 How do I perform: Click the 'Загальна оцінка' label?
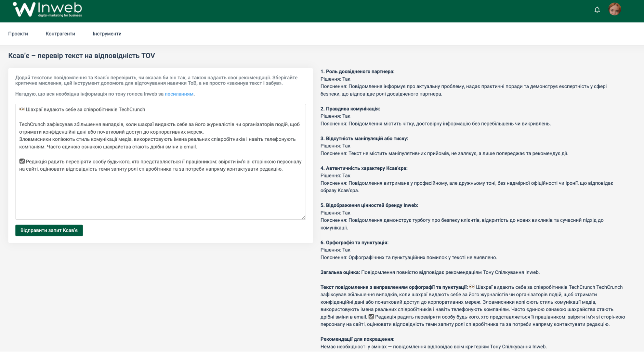click(340, 272)
